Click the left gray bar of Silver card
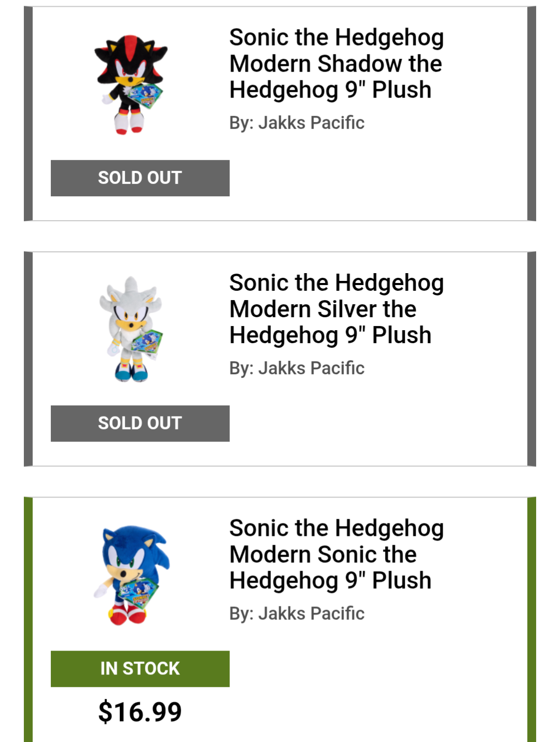 [28, 359]
